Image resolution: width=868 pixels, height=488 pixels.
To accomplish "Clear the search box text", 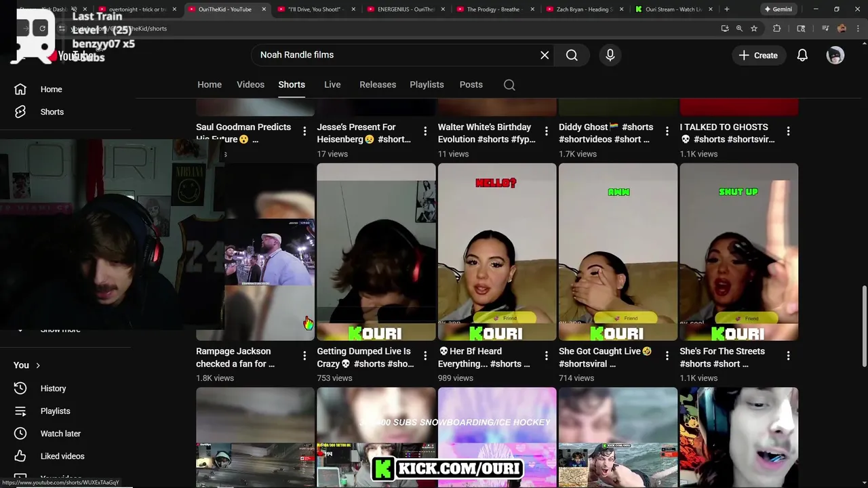I will (545, 55).
